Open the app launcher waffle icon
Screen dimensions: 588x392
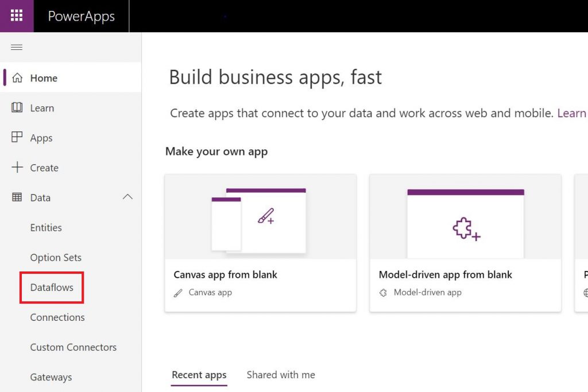pyautogui.click(x=17, y=15)
